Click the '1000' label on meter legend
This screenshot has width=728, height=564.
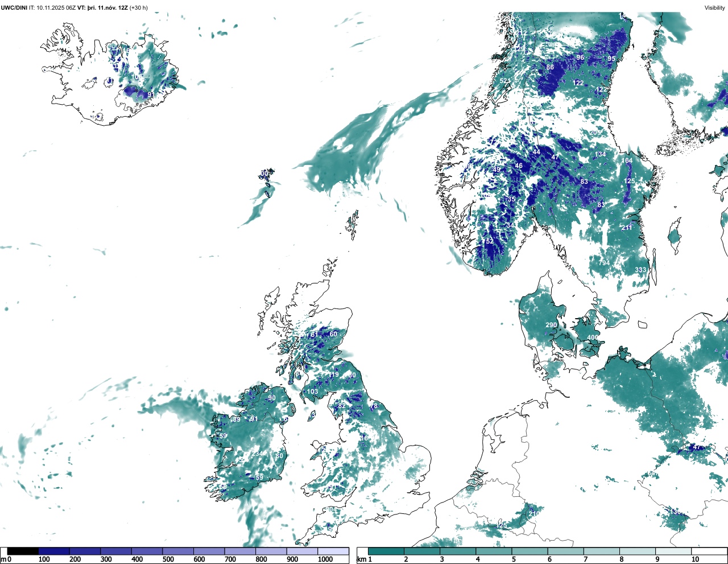click(325, 559)
